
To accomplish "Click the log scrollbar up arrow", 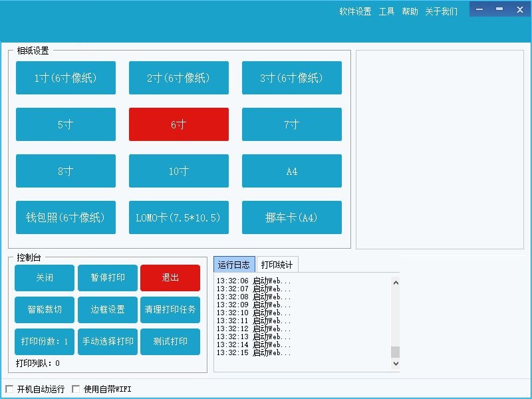I will [x=396, y=282].
